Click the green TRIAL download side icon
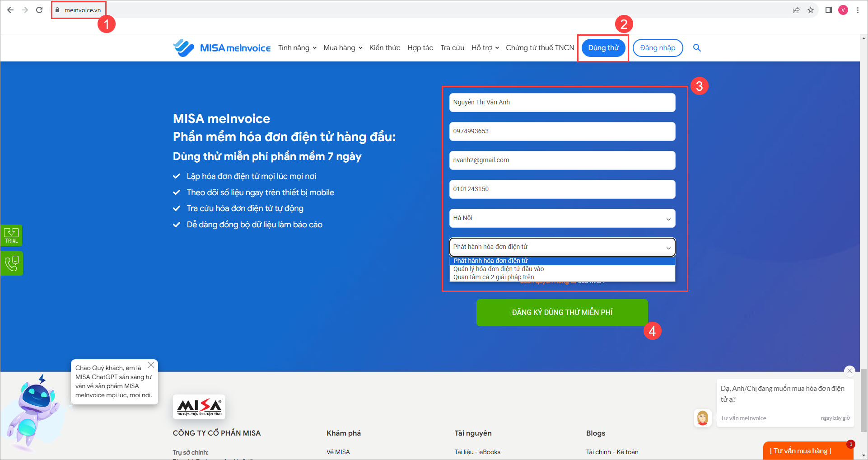This screenshot has height=460, width=868. click(x=11, y=235)
